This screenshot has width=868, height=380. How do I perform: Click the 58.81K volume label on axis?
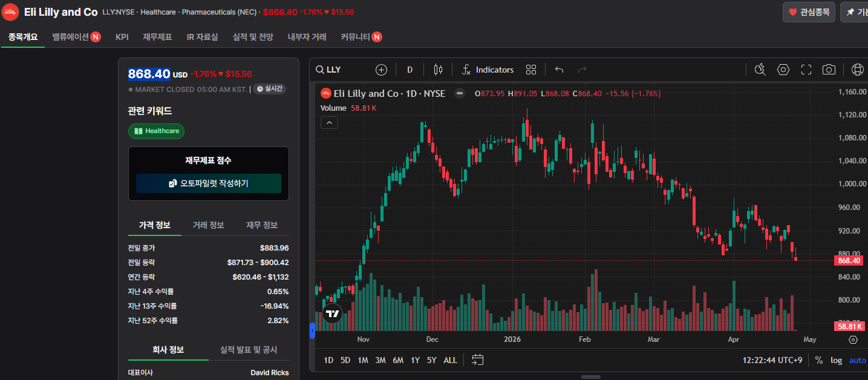coord(848,326)
